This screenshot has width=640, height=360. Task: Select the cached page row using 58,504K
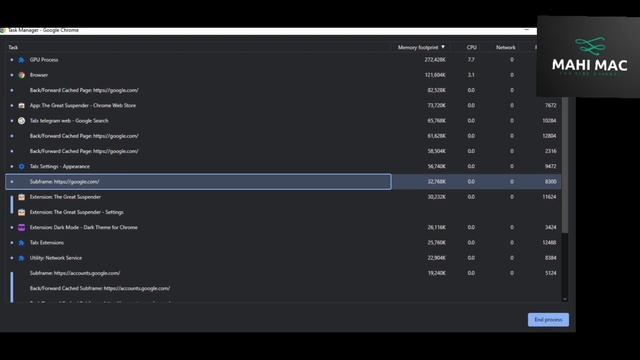283,151
